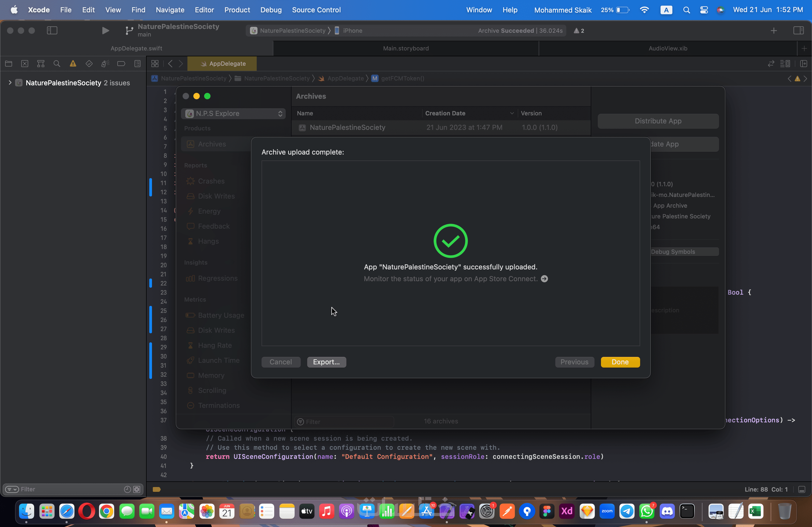Click the related items grid icon
Image resolution: width=812 pixels, height=527 pixels.
point(155,64)
